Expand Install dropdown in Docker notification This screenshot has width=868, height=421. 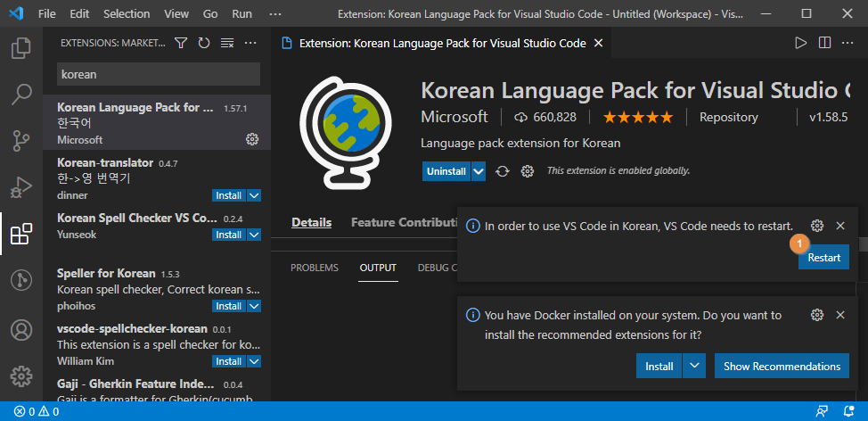point(694,367)
